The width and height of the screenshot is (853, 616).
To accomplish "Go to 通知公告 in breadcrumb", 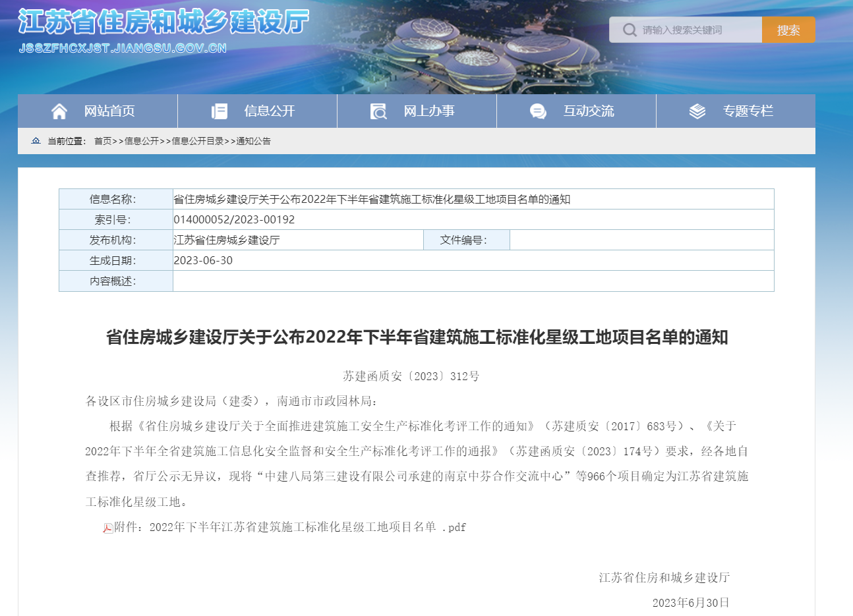I will (254, 141).
